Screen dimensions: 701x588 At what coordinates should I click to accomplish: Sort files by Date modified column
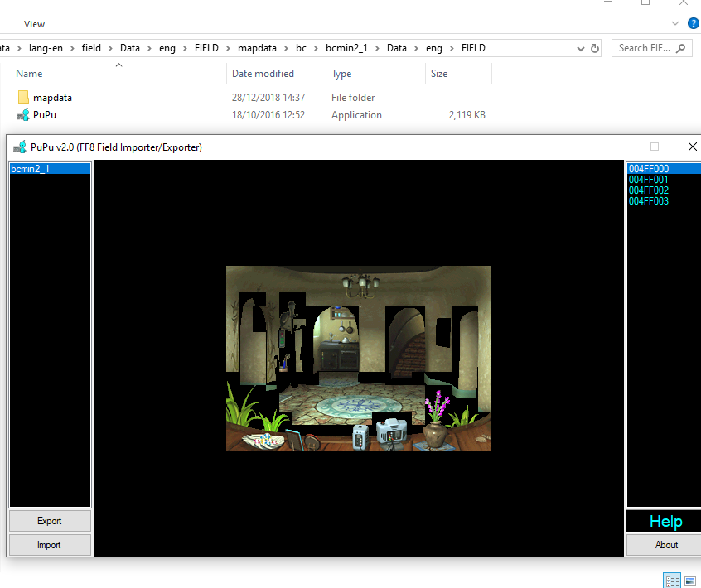point(263,74)
